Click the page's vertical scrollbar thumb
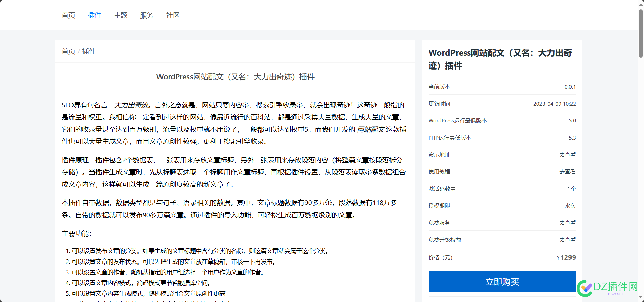The width and height of the screenshot is (644, 302). click(x=641, y=34)
